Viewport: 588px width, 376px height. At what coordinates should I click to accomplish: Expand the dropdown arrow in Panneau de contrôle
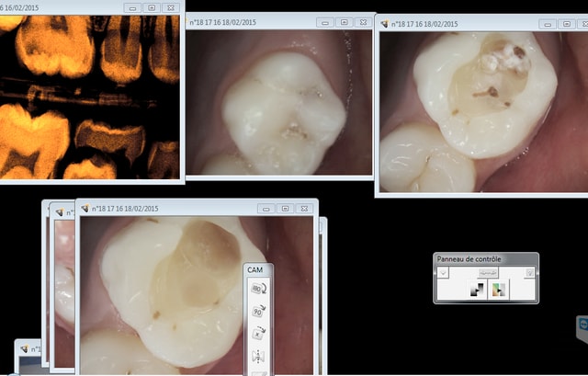(443, 273)
